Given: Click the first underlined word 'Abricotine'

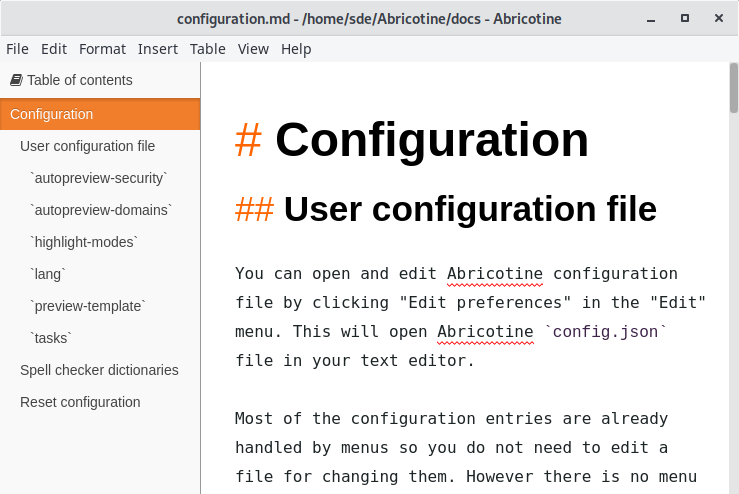Looking at the screenshot, I should tap(495, 274).
